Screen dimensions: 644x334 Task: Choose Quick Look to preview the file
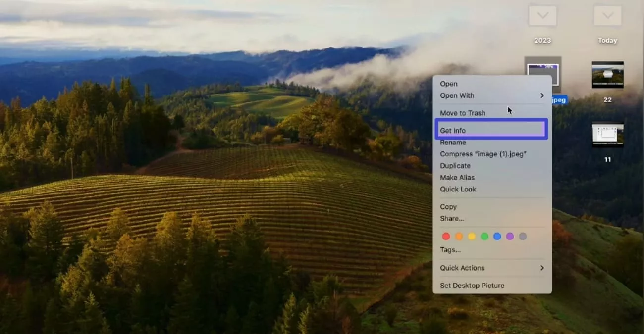point(458,189)
